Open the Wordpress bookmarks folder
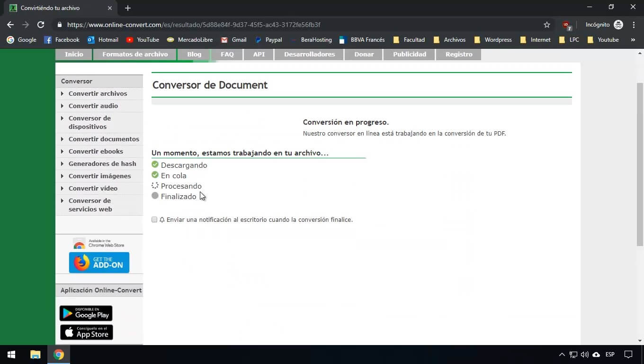The width and height of the screenshot is (644, 364). pyautogui.click(x=493, y=40)
